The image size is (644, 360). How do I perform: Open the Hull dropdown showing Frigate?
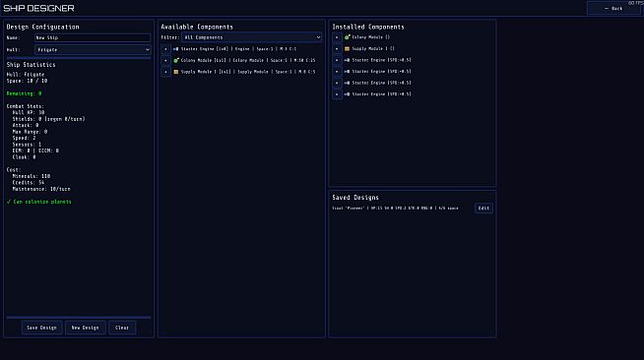pos(93,49)
